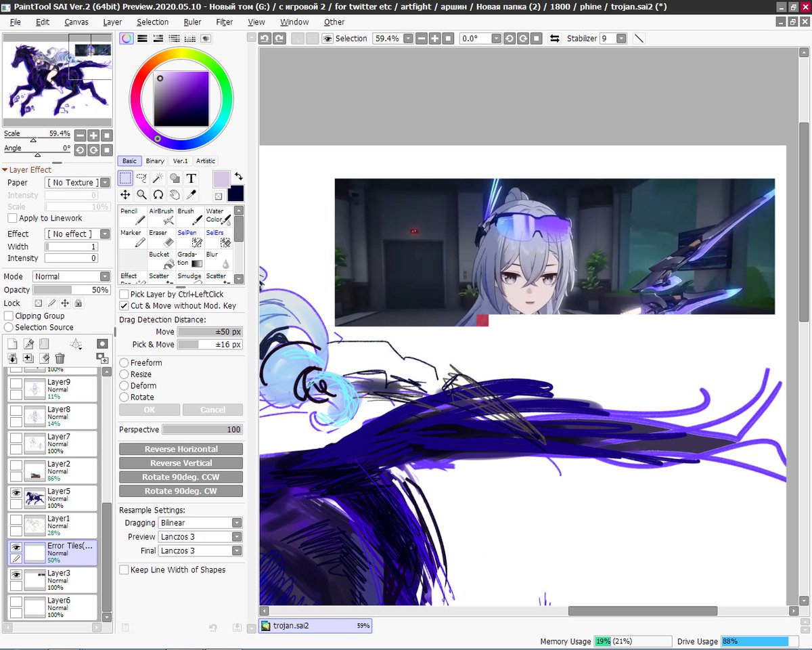Choose the Marker tool

tap(133, 238)
